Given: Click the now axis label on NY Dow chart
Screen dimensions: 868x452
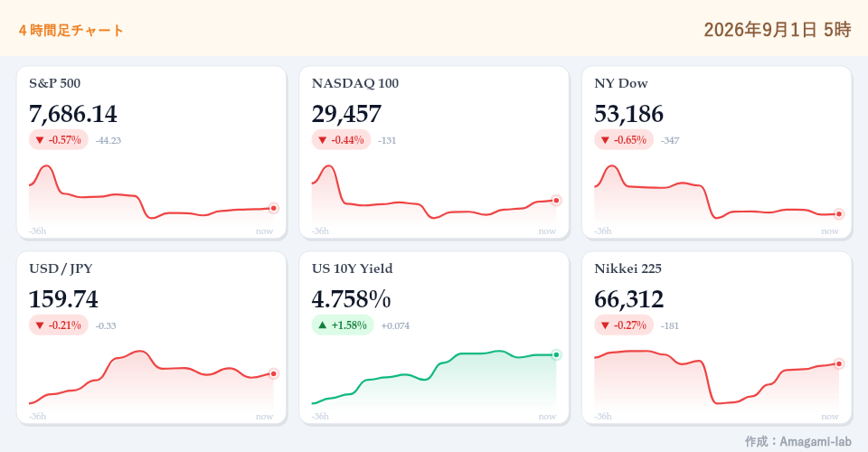Looking at the screenshot, I should point(830,231).
